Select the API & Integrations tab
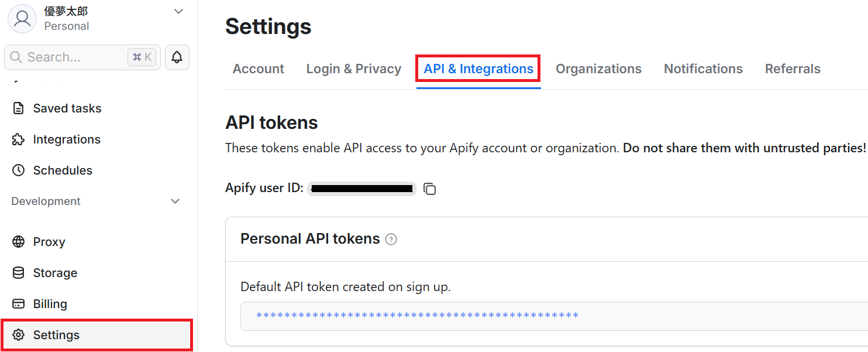Viewport: 868px width, 352px height. click(478, 69)
